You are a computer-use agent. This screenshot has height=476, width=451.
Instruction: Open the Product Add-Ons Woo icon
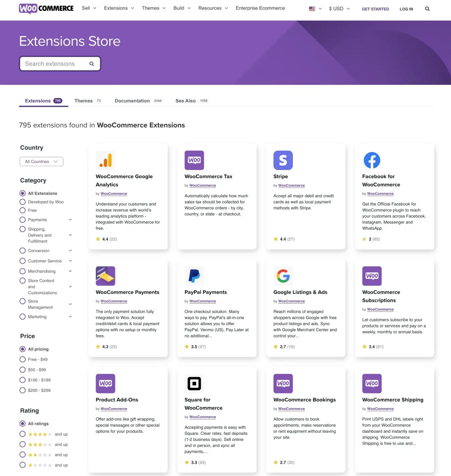105,384
